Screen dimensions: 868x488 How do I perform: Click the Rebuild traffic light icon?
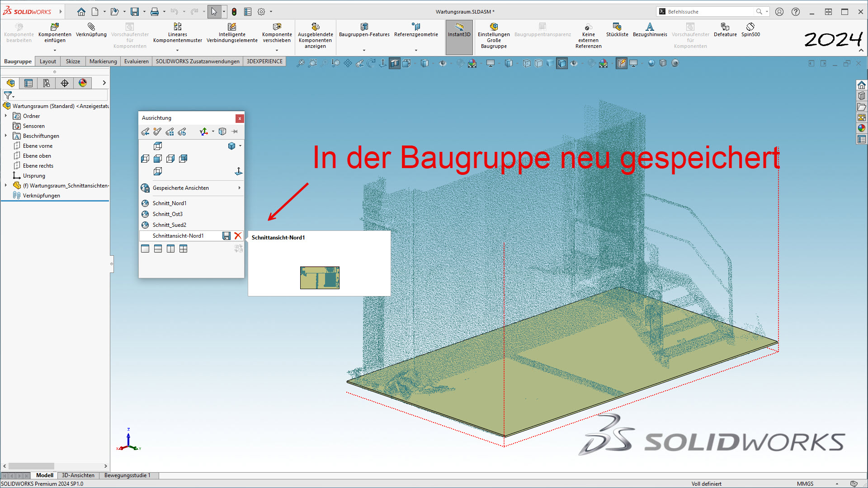coord(234,12)
